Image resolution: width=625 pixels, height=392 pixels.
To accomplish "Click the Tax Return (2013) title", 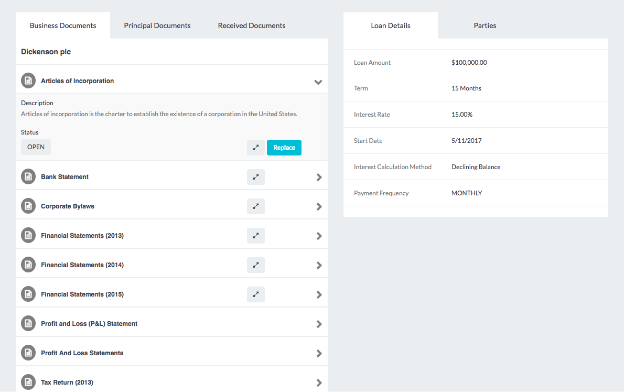I will (67, 382).
